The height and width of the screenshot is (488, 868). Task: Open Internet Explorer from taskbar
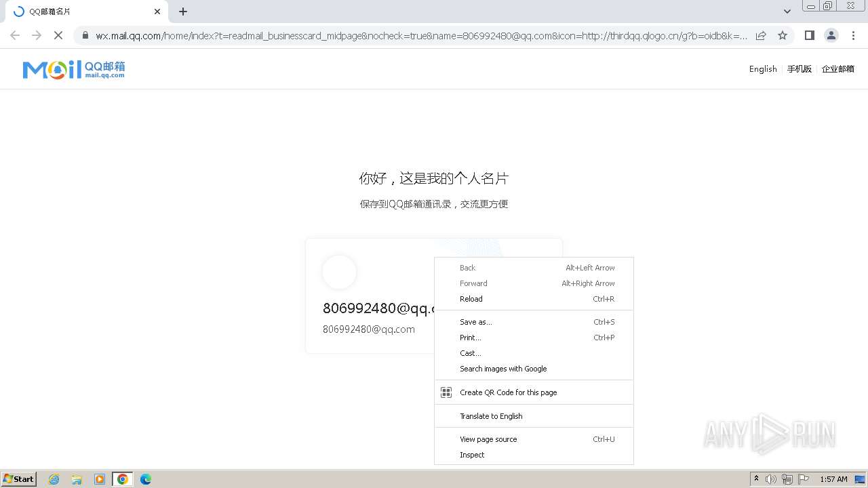point(54,479)
